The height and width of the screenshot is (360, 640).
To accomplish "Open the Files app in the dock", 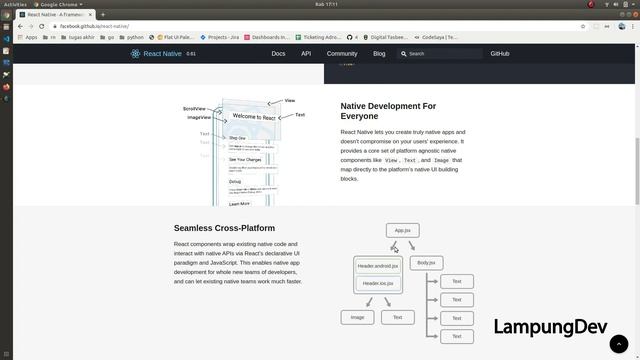I will 6,27.
